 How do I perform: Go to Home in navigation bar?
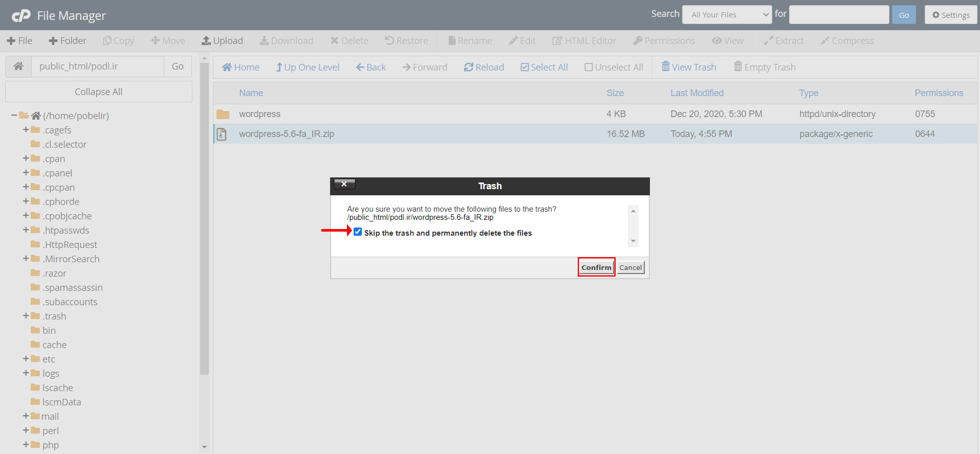click(x=241, y=67)
